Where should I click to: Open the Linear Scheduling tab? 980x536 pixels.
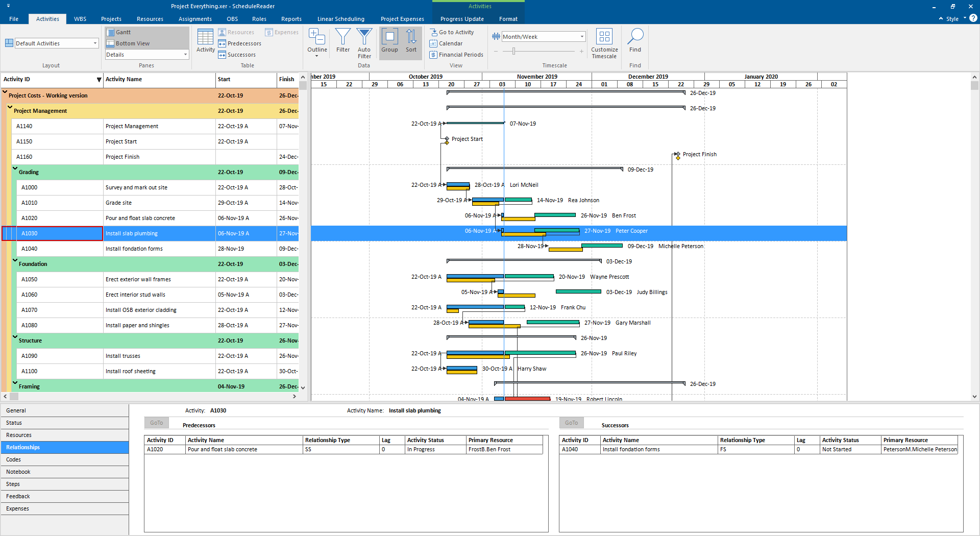(x=341, y=19)
